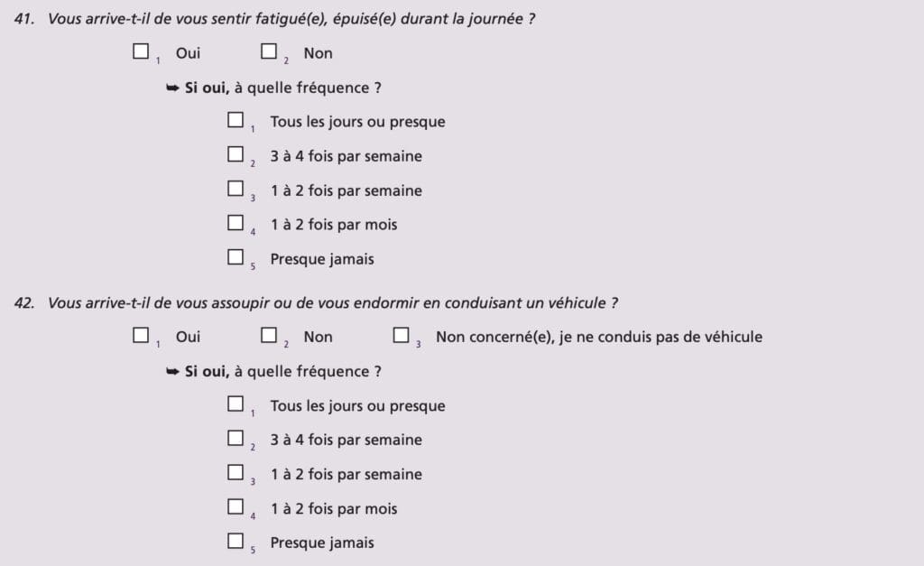Tick "1 à 2 fois par semaine" under question 42
Image resolution: width=924 pixels, height=566 pixels.
236,473
